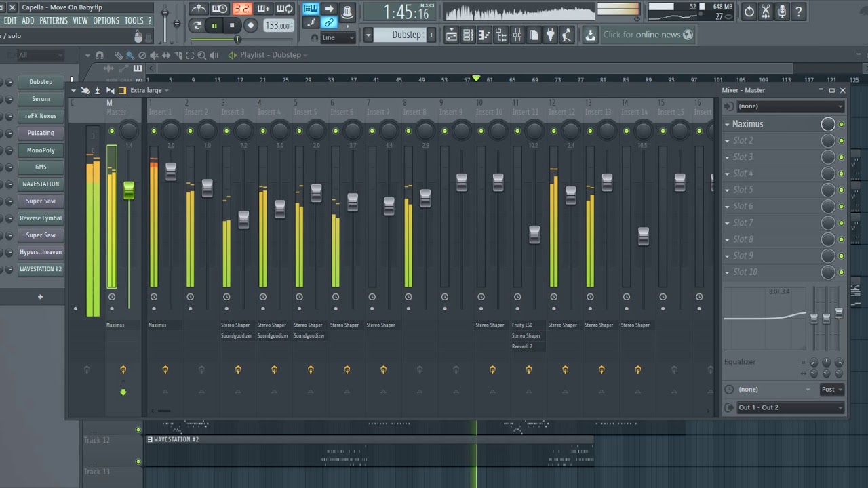This screenshot has height=488, width=868.
Task: Pause playback with the transport button
Action: tap(214, 26)
